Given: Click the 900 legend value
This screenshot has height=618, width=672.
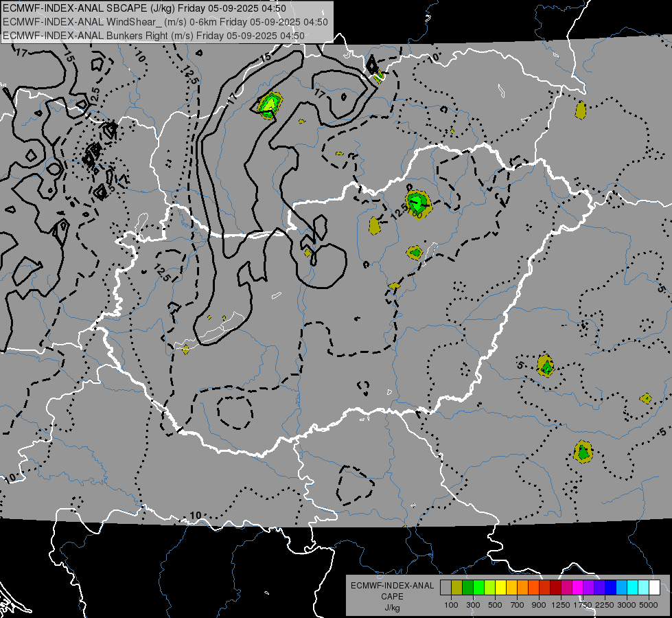Looking at the screenshot, I should tap(539, 605).
